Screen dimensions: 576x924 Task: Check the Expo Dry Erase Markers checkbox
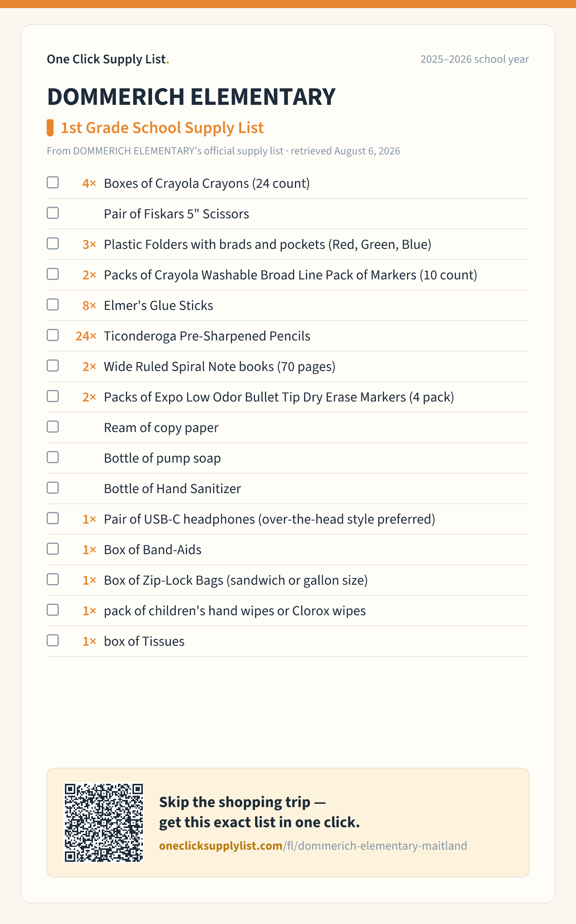(x=53, y=396)
